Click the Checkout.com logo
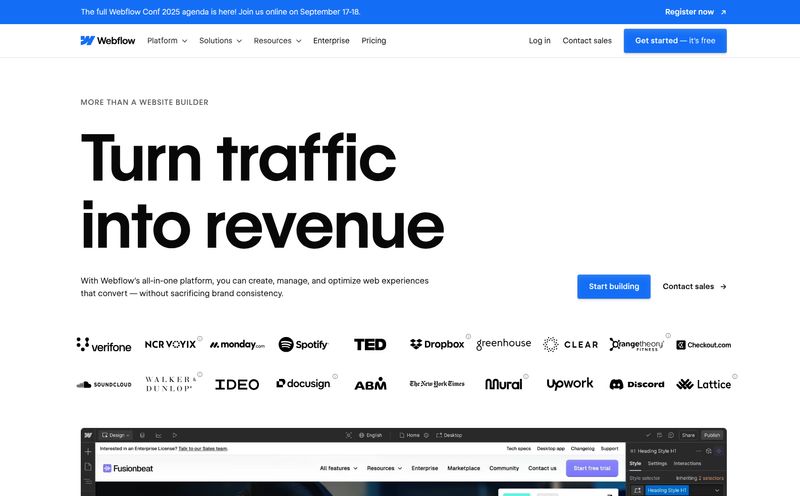Viewport: 800px width, 496px height. [x=704, y=345]
